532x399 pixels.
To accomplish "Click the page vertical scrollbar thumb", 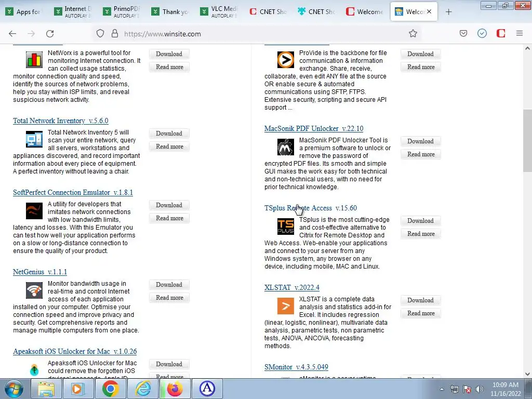I will click(x=527, y=141).
